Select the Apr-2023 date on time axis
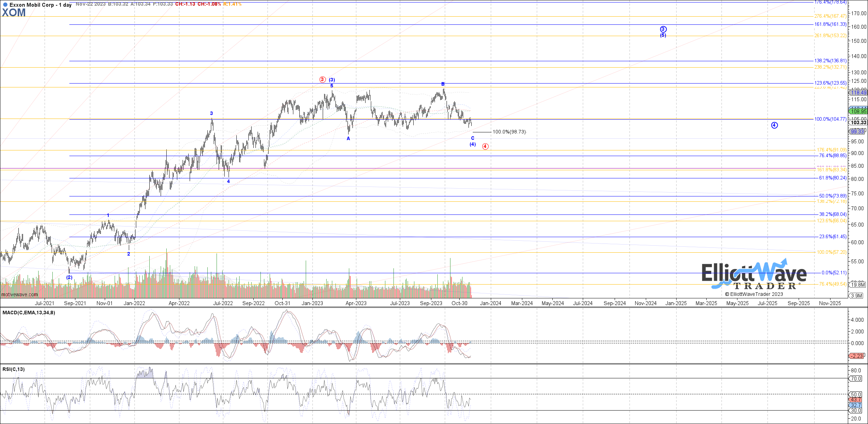868x424 pixels. click(x=356, y=303)
